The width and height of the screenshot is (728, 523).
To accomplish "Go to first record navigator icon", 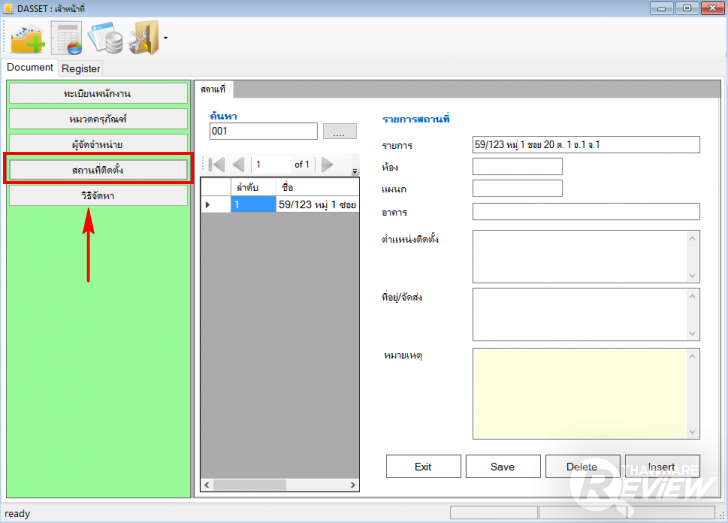I will point(217,164).
